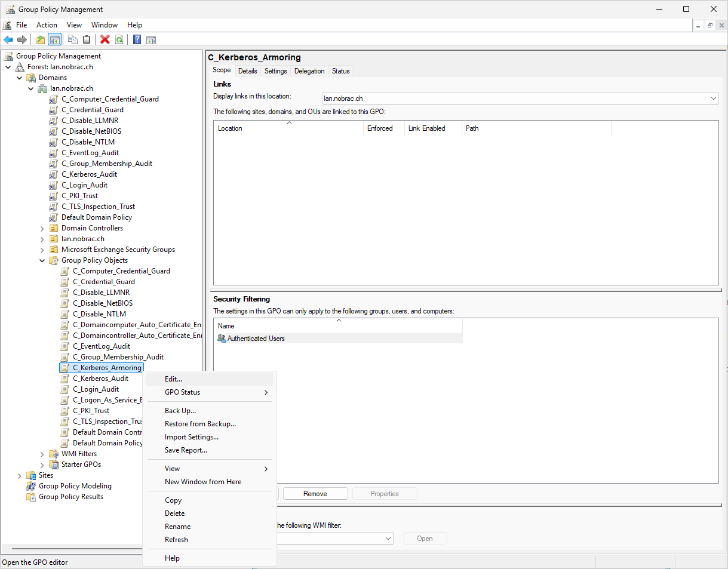Click the Back arrow in the toolbar

(8, 40)
